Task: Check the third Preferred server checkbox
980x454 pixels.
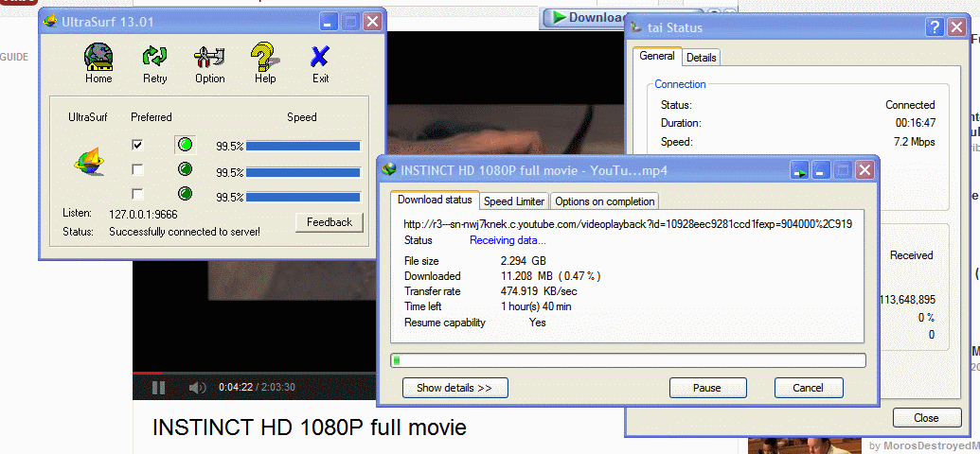Action: (137, 194)
